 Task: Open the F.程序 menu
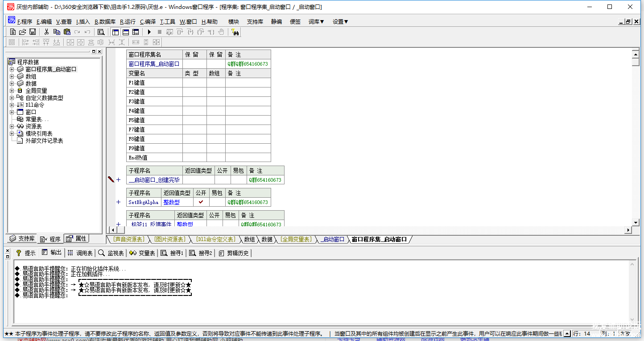tap(25, 21)
